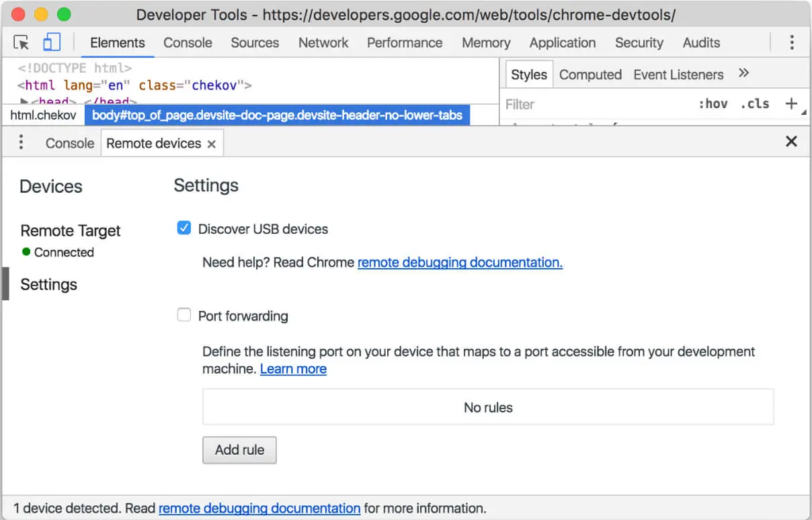Enable the Port forwarding checkbox
Viewport: 812px width, 520px height.
pyautogui.click(x=184, y=314)
